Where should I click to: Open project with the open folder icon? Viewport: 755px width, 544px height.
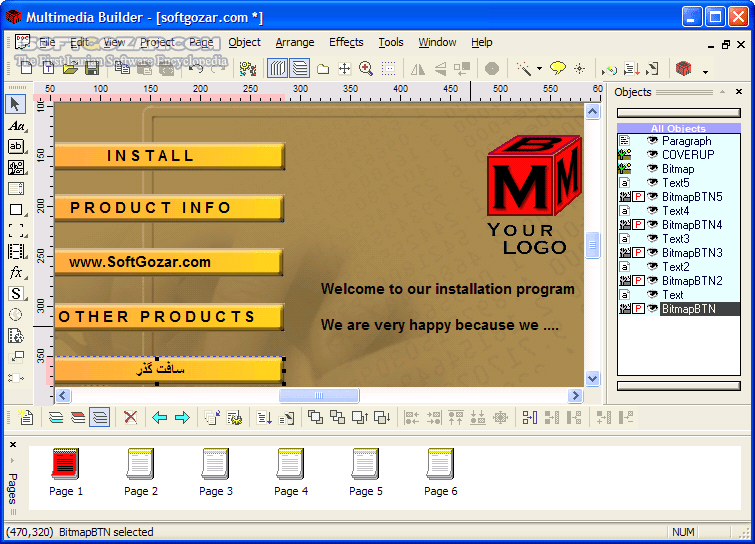[x=70, y=69]
